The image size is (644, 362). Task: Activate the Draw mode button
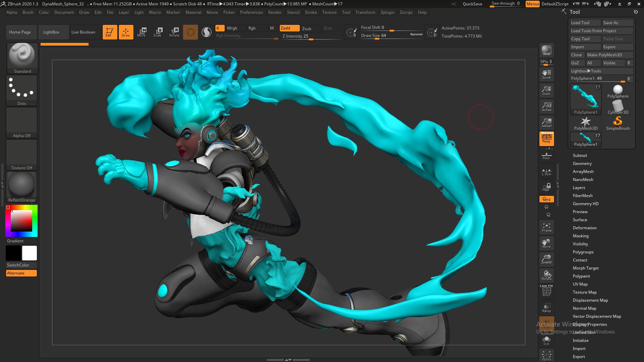pos(126,32)
